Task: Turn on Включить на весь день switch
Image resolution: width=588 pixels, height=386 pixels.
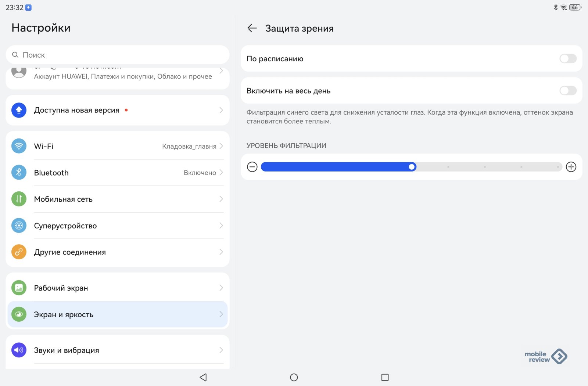Action: click(x=567, y=91)
